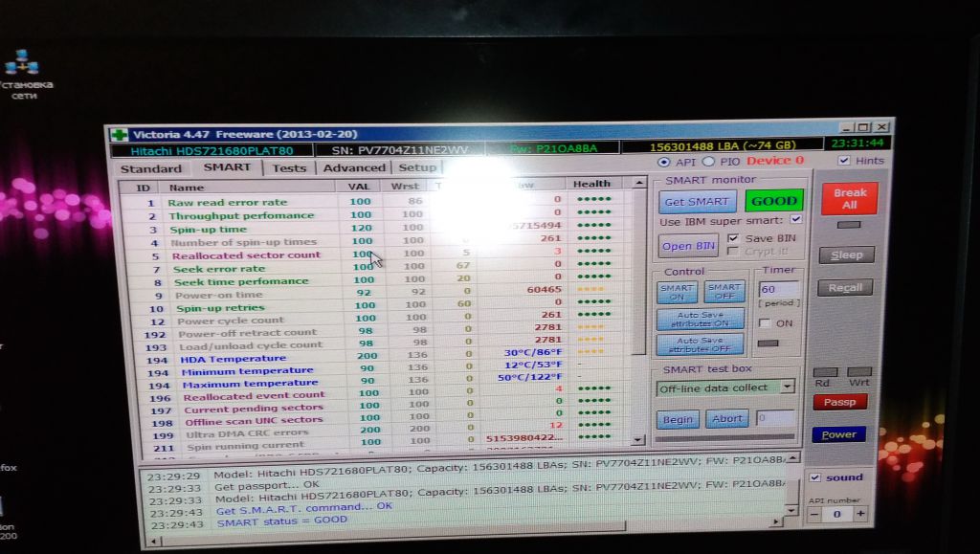Screen dimensions: 980x554
Task: Click Auto Save attributes ON button
Action: point(700,320)
